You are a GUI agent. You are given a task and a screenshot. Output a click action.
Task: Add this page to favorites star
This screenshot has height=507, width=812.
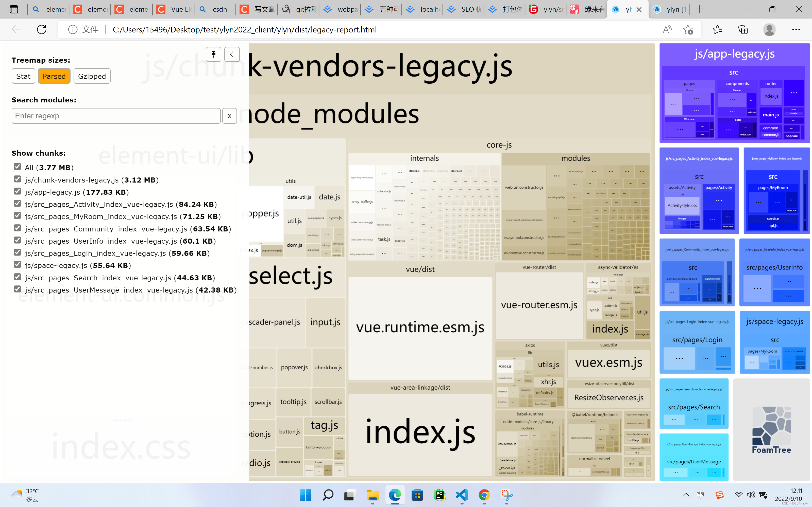point(688,29)
